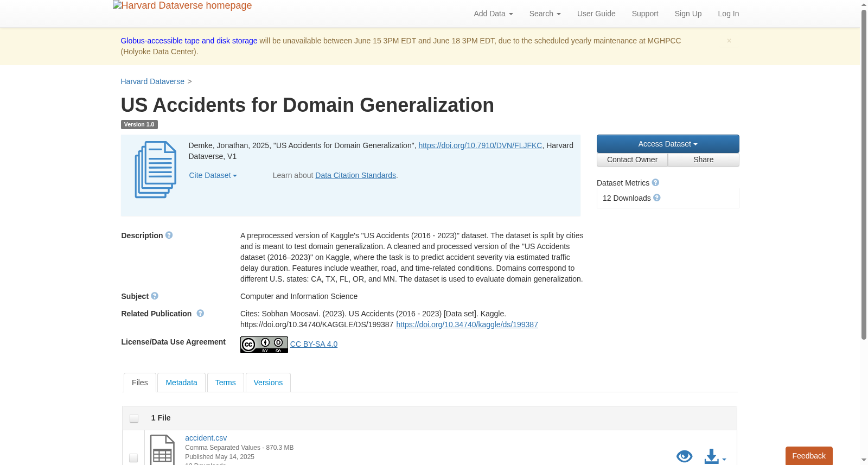
Task: Click the download icon for accident.csv
Action: point(712,457)
